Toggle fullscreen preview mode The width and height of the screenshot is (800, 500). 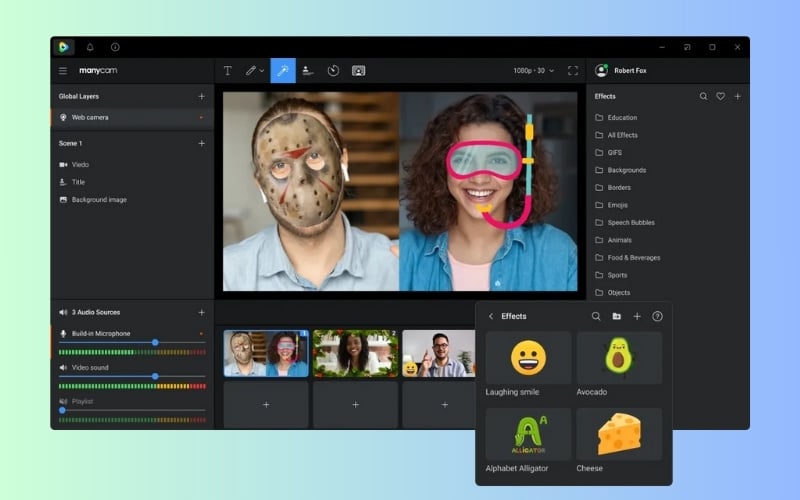[x=573, y=71]
